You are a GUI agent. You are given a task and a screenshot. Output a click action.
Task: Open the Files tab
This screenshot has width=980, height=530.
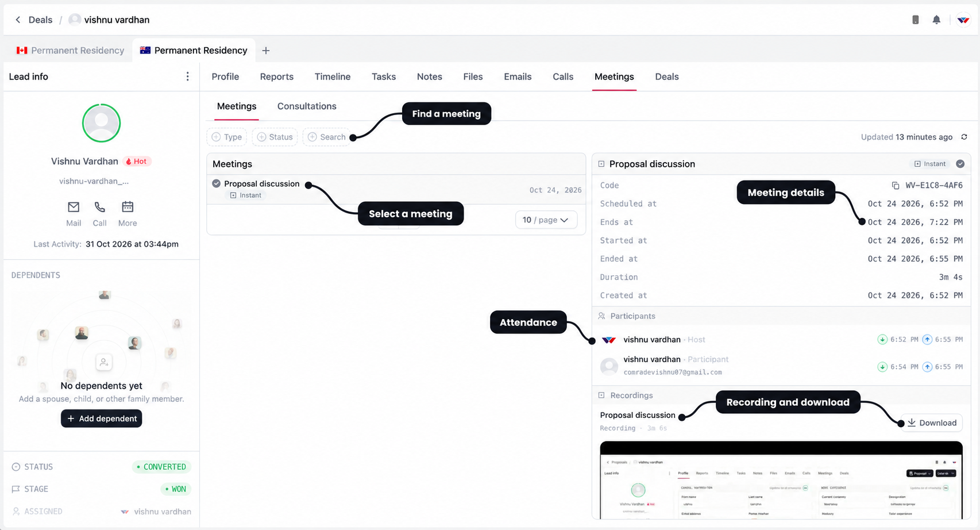(473, 76)
